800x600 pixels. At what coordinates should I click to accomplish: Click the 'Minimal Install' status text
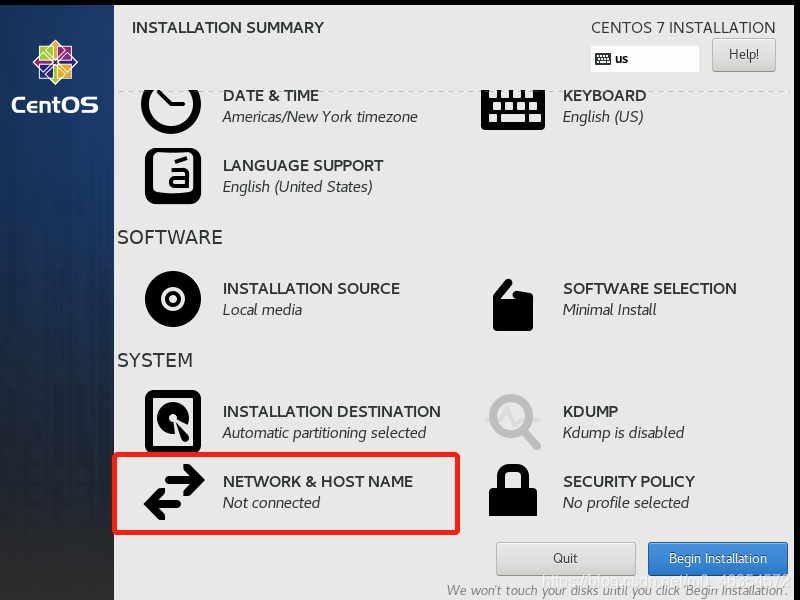tap(610, 310)
